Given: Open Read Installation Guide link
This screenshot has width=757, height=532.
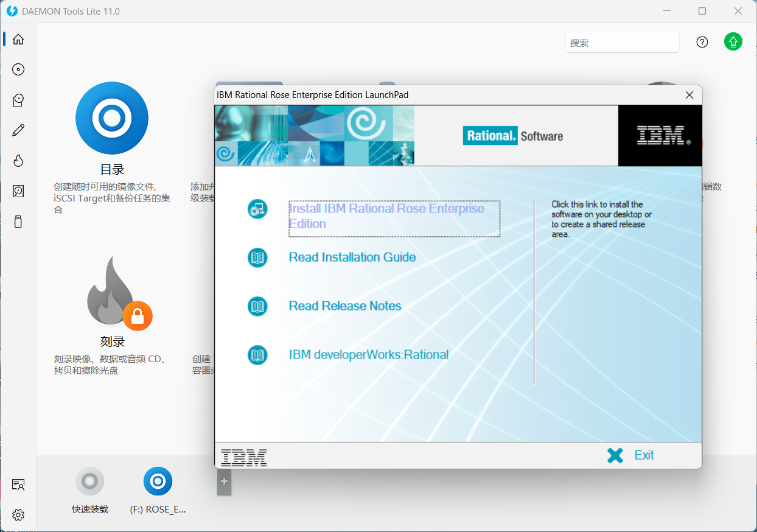Looking at the screenshot, I should coord(352,257).
